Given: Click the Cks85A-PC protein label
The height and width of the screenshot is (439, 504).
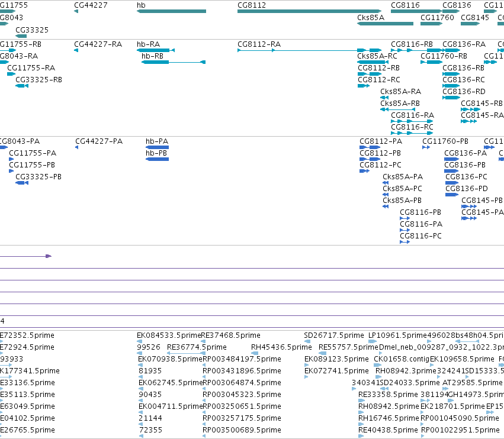Looking at the screenshot, I should click(402, 189).
